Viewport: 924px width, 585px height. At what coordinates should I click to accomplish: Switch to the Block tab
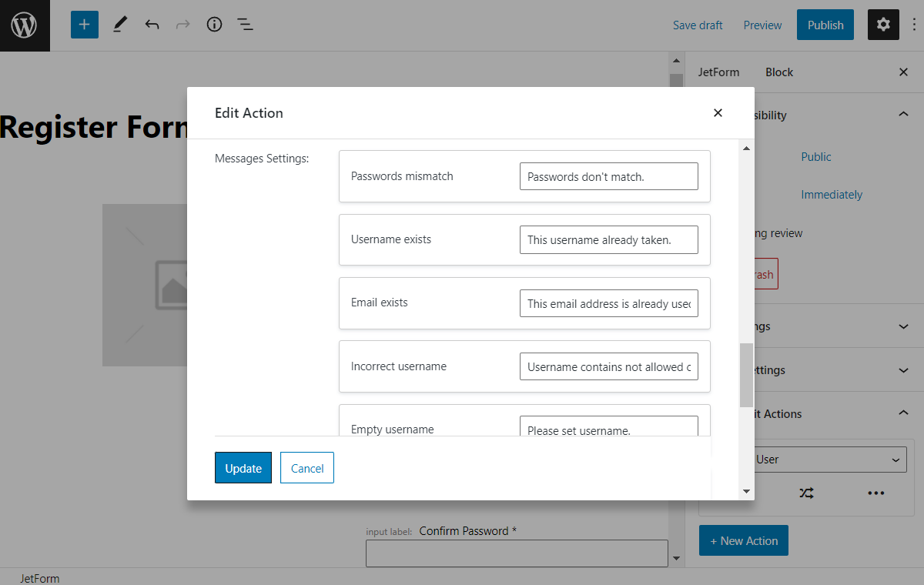click(x=778, y=72)
